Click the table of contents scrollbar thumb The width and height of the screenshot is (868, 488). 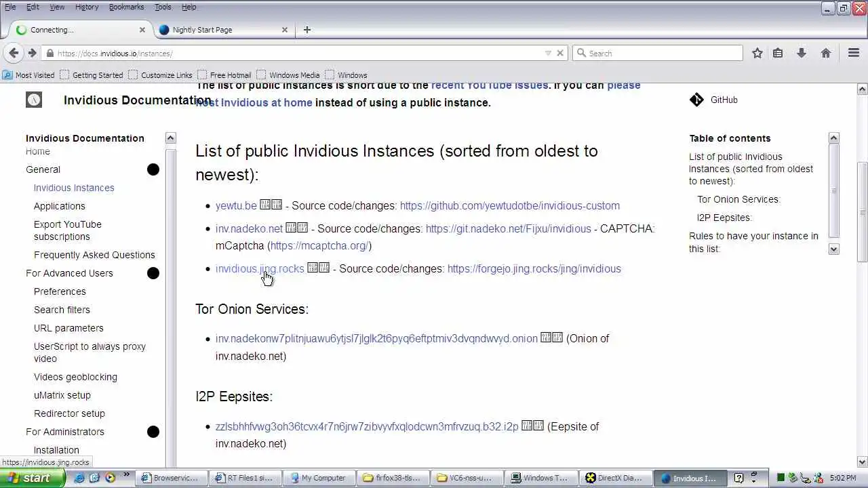[834, 190]
